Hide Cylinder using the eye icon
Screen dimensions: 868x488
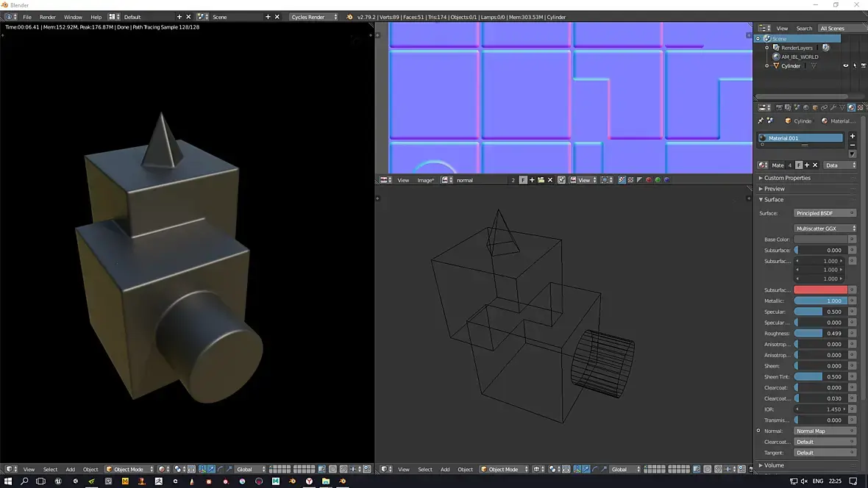tap(845, 66)
